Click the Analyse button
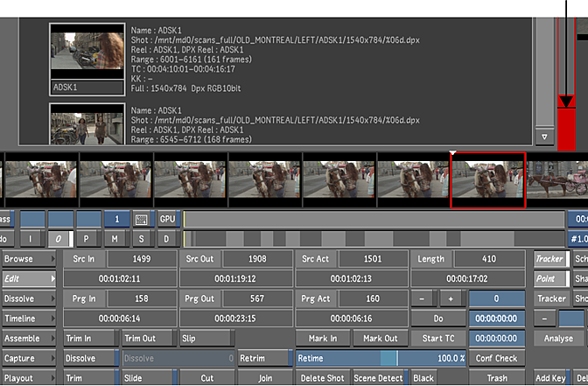The width and height of the screenshot is (588, 386). click(558, 339)
